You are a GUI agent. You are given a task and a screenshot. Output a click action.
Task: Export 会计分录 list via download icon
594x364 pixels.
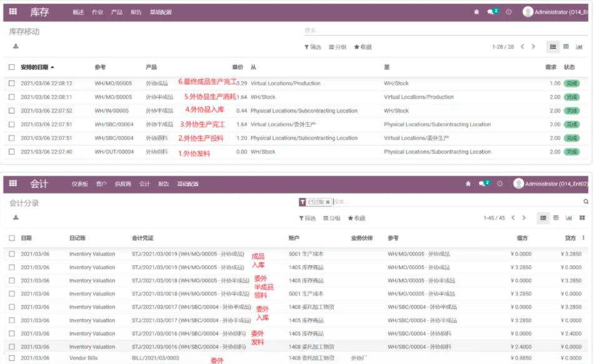(16, 217)
